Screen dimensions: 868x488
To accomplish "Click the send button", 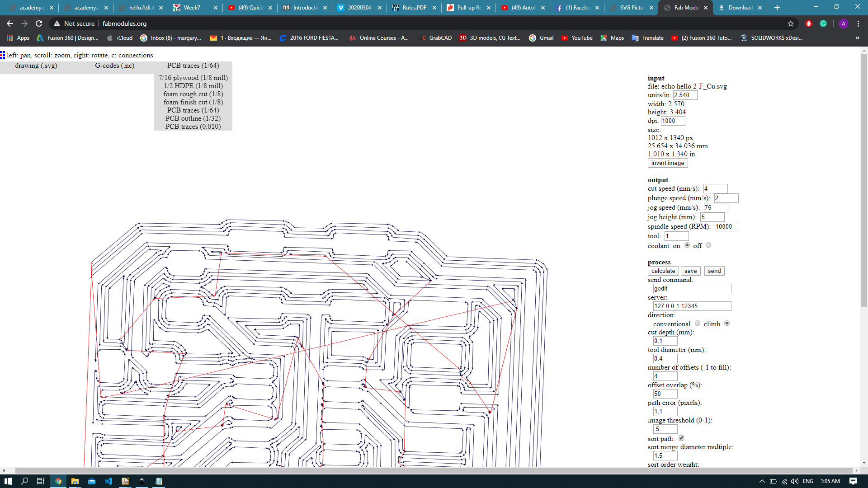I will [714, 271].
